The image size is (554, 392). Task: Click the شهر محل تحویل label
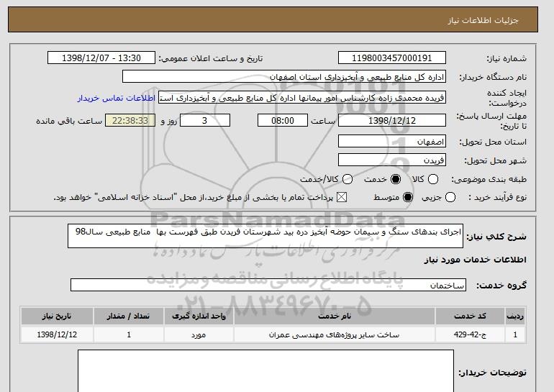point(495,160)
